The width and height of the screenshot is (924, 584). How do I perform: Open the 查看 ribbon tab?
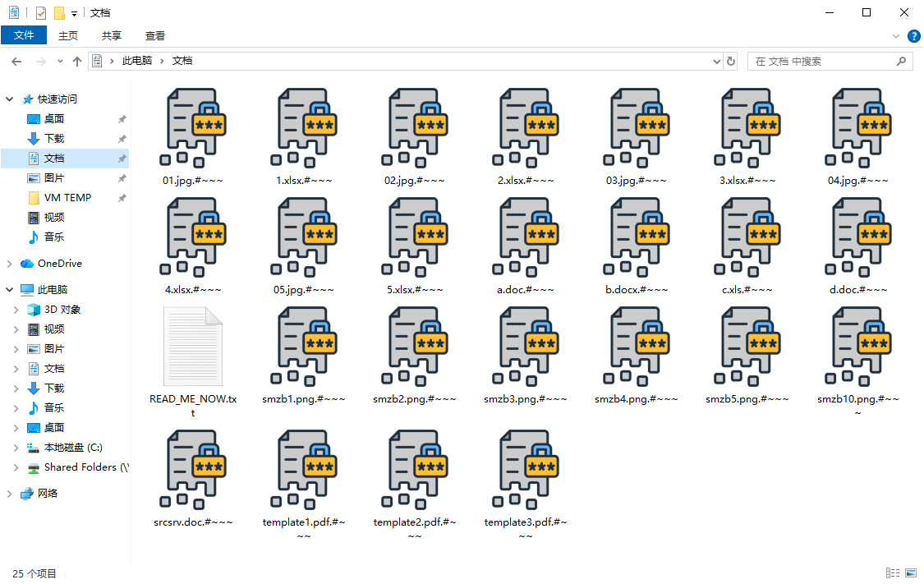[155, 35]
